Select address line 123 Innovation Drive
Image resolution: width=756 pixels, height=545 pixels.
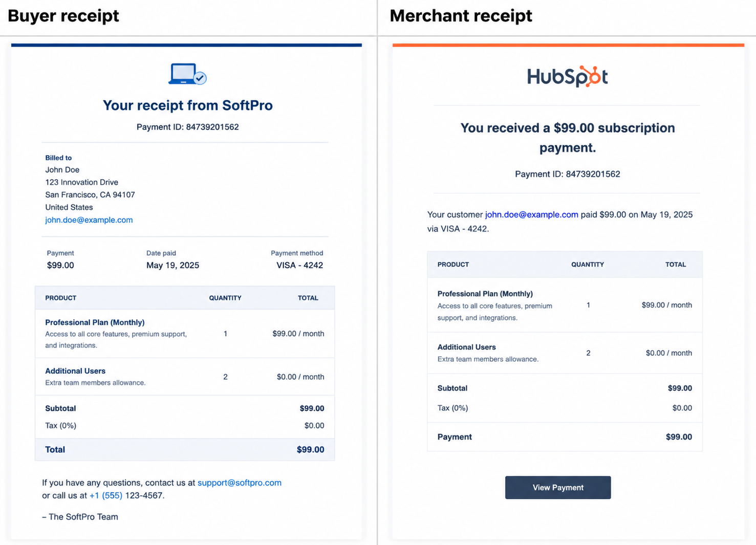82,182
